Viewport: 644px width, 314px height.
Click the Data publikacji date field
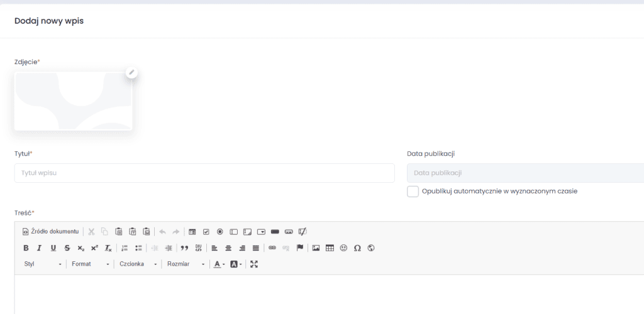click(x=525, y=173)
